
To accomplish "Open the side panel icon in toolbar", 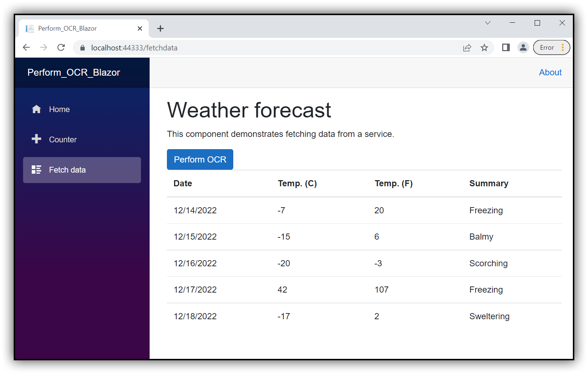I will 505,47.
